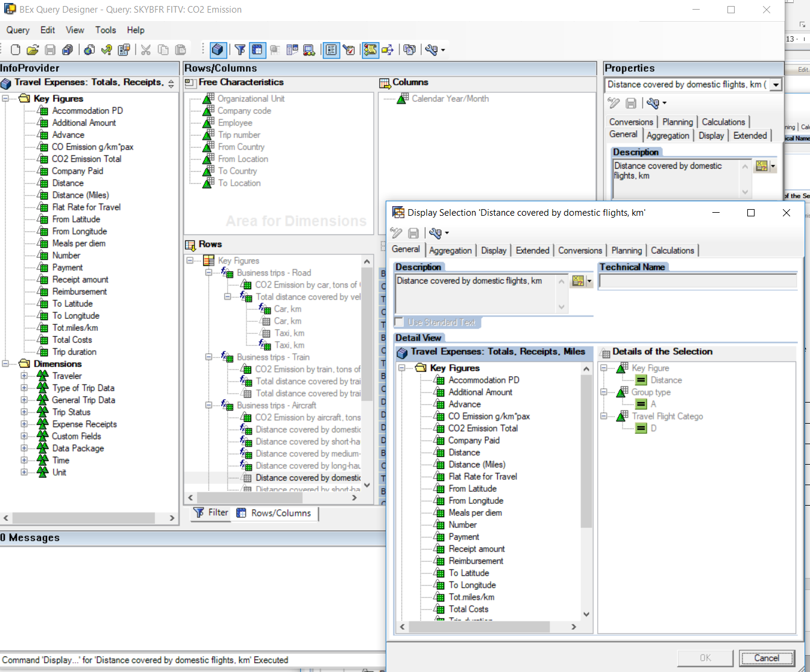This screenshot has height=672, width=810.
Task: Select Distance under Key Figure in selection details
Action: click(x=666, y=380)
